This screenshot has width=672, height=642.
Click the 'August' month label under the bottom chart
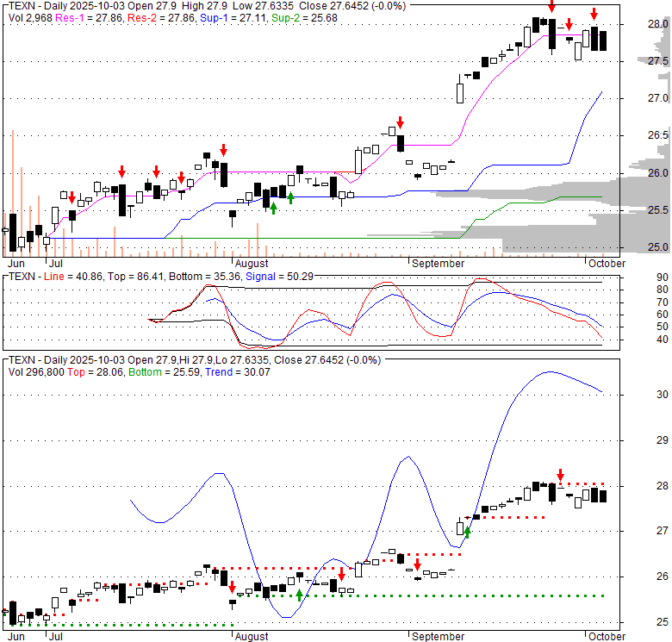pyautogui.click(x=252, y=637)
